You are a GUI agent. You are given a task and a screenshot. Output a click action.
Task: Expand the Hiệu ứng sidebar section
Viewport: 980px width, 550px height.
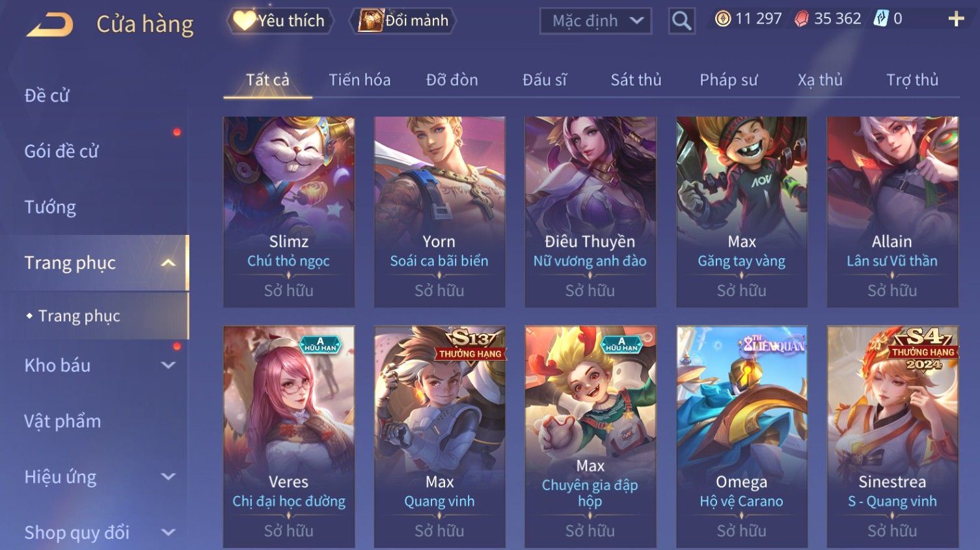click(x=168, y=476)
